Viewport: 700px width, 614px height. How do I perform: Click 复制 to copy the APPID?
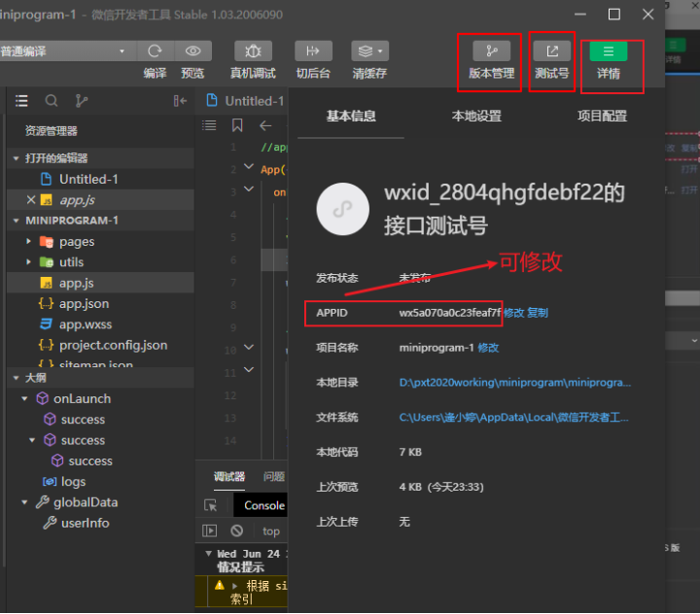tap(538, 313)
